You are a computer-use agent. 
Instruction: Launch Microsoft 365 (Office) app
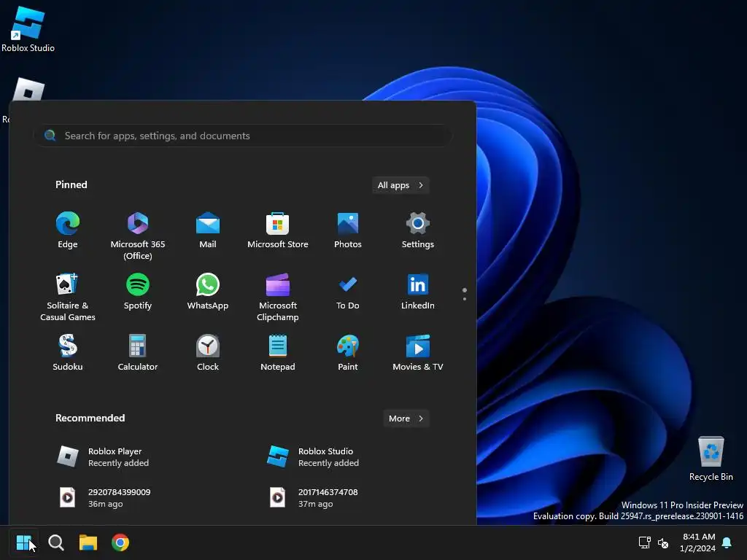pos(138,236)
